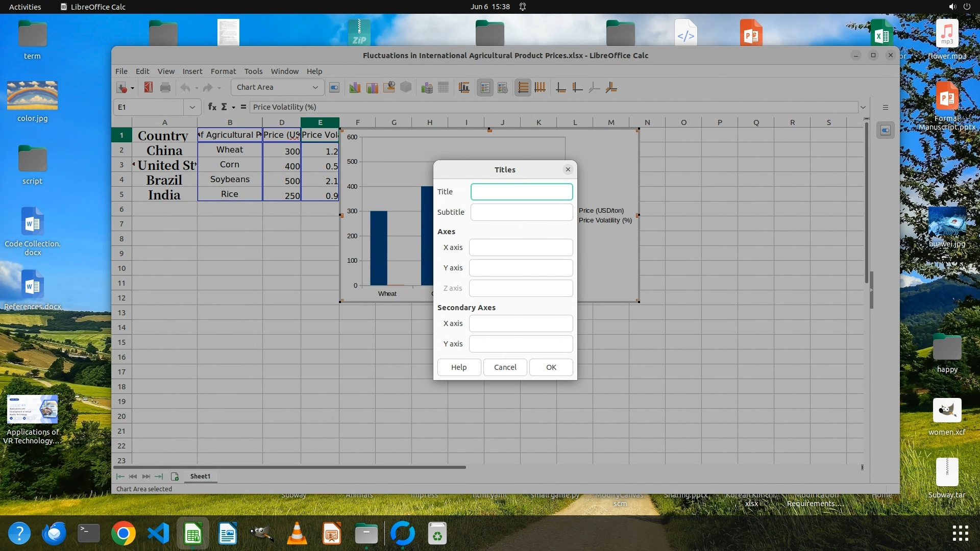Toggle Vertical Grids button
980x551 pixels.
tap(540, 88)
